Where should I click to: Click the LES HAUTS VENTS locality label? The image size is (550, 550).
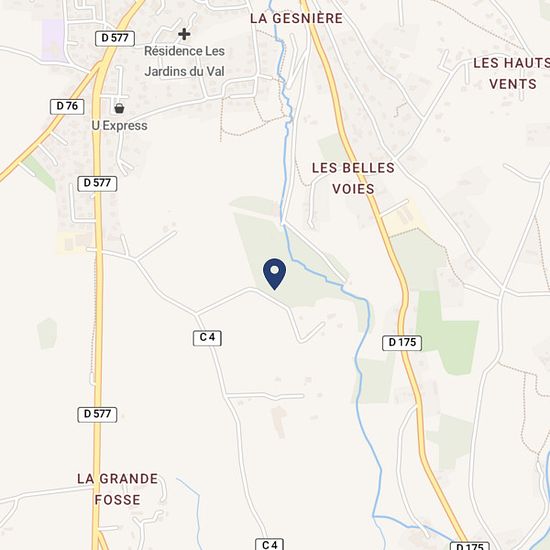(x=512, y=74)
